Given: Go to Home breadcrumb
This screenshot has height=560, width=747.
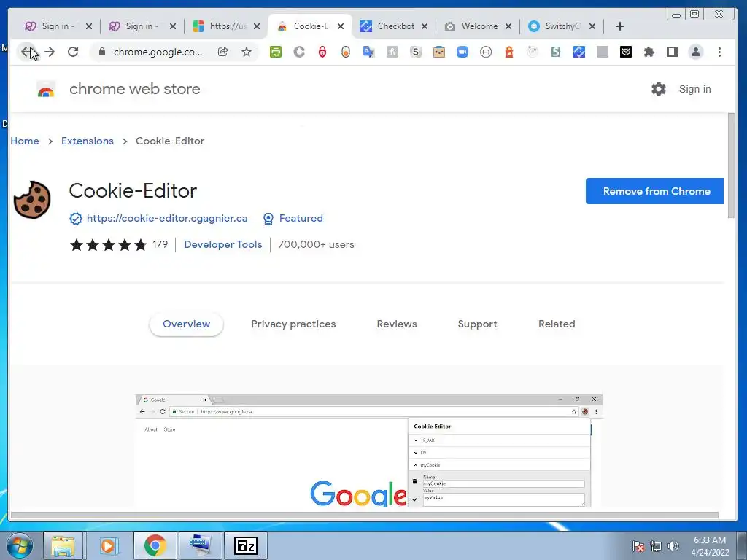Looking at the screenshot, I should [25, 141].
